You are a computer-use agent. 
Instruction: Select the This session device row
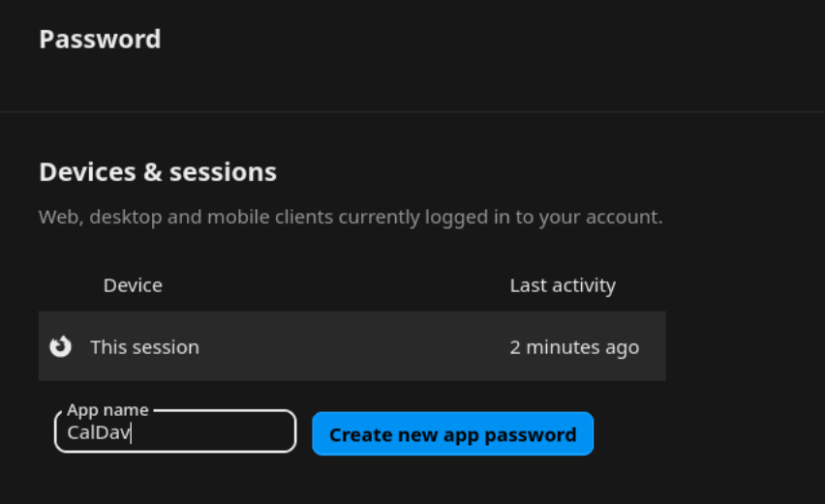(351, 346)
